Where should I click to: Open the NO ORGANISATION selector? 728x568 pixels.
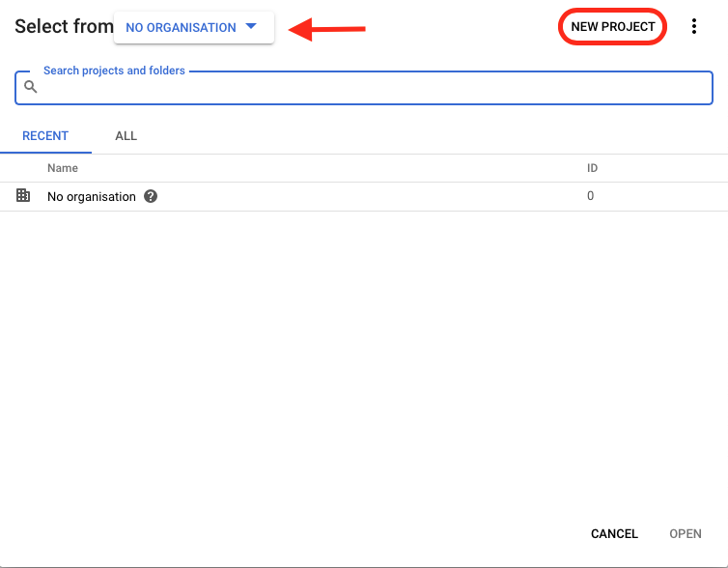(x=194, y=27)
